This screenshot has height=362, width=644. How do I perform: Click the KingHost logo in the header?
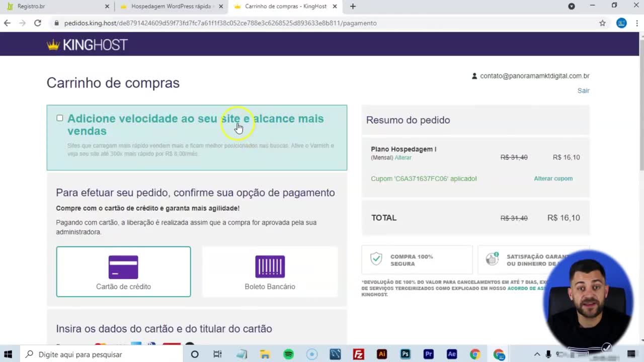(x=87, y=45)
